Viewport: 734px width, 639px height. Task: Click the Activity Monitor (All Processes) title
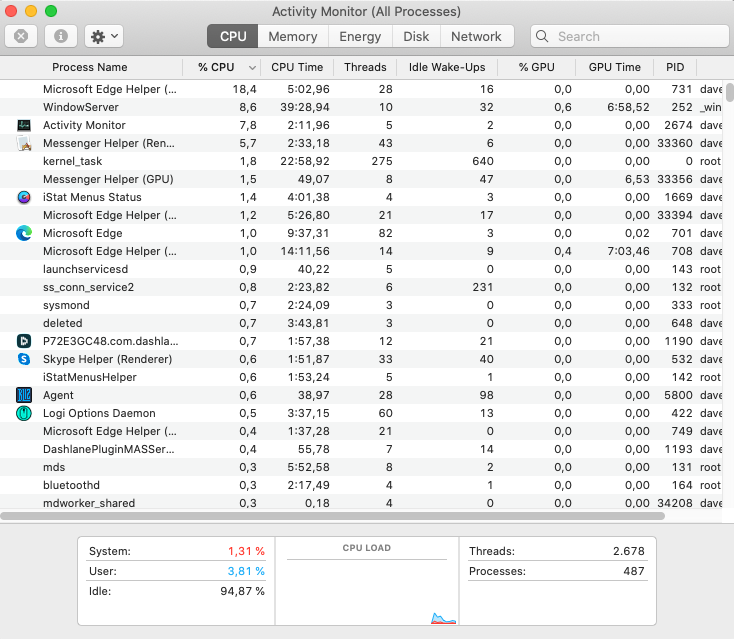coord(367,12)
